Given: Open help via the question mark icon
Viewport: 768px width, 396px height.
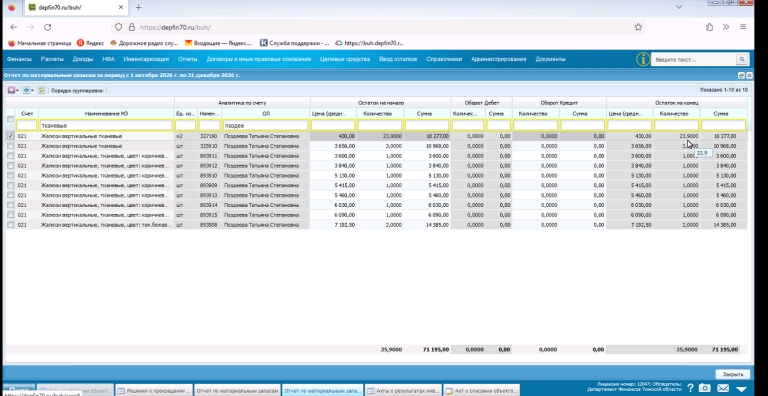Looking at the screenshot, I should click(690, 388).
